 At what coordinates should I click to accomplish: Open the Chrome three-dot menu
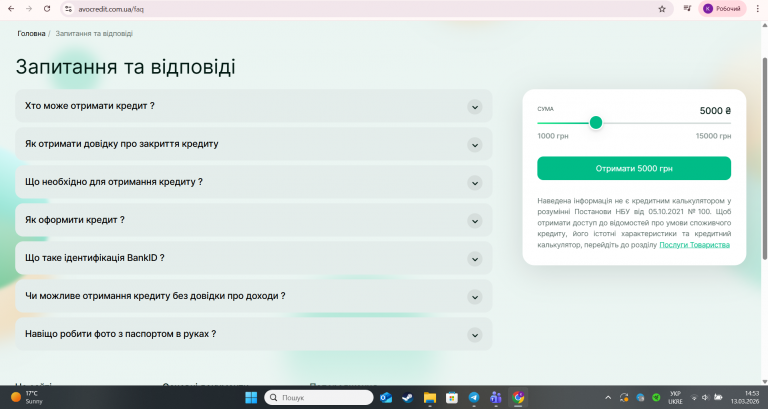757,9
